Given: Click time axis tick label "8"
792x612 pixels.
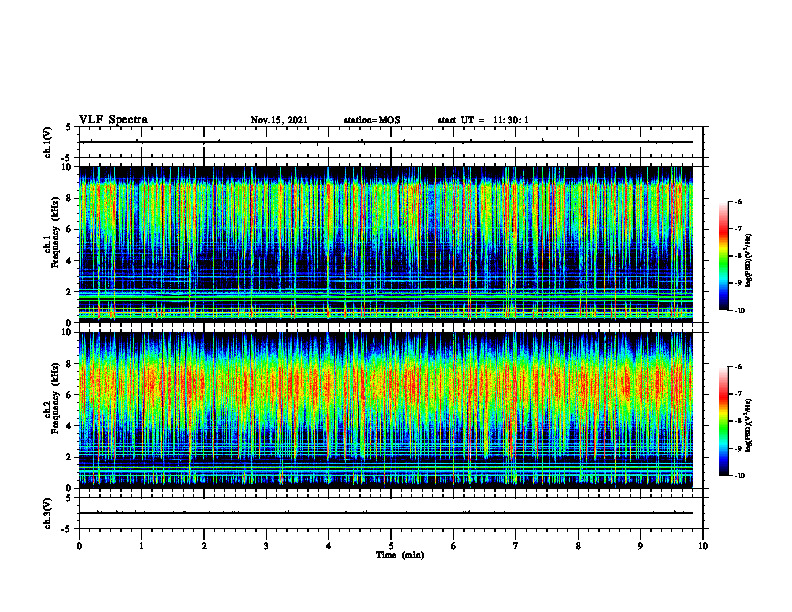Looking at the screenshot, I should (578, 546).
